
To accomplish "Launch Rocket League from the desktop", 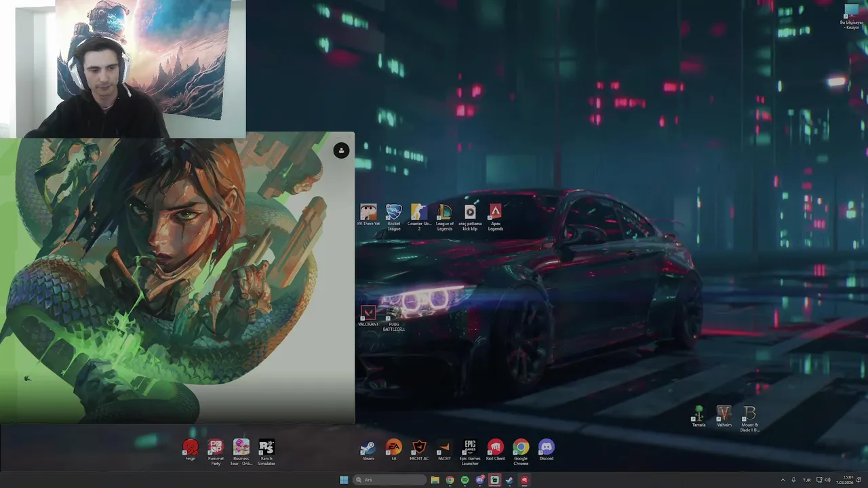I will tap(394, 218).
